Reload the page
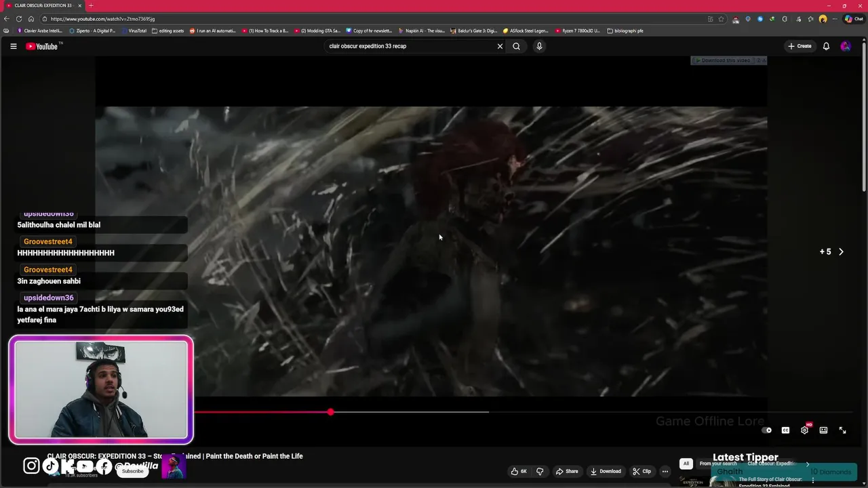The height and width of the screenshot is (488, 868). [19, 19]
